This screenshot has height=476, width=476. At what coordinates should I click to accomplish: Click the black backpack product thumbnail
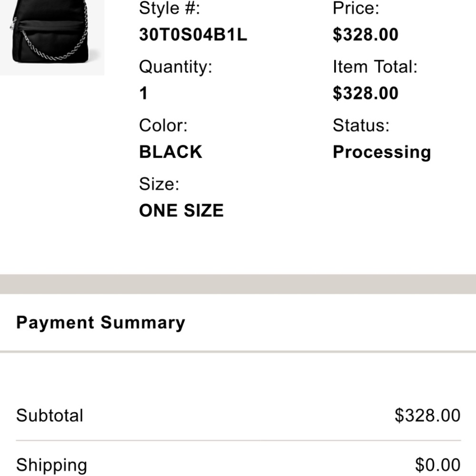click(x=51, y=36)
